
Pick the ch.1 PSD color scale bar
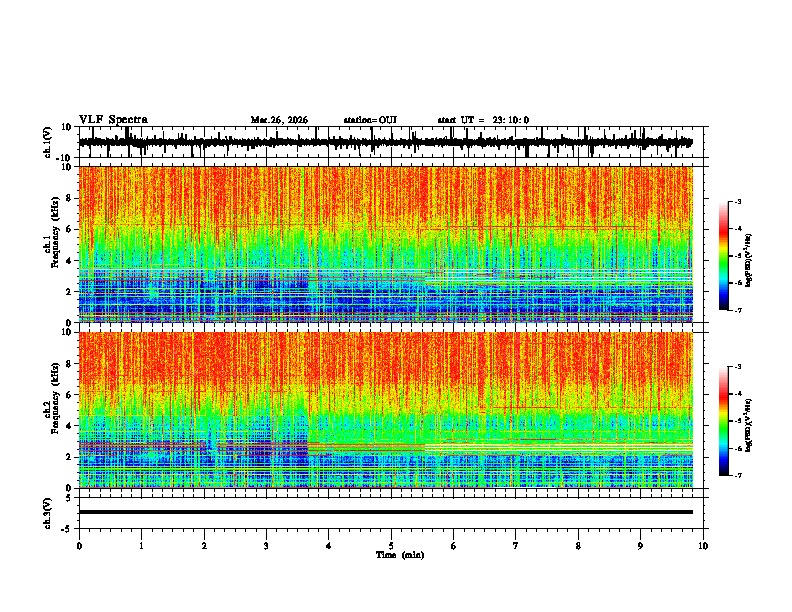[723, 256]
